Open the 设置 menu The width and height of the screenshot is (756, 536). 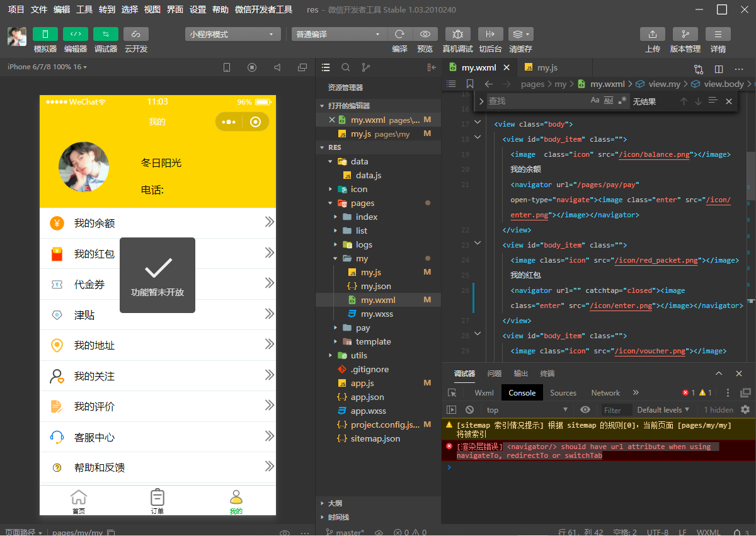coord(198,9)
